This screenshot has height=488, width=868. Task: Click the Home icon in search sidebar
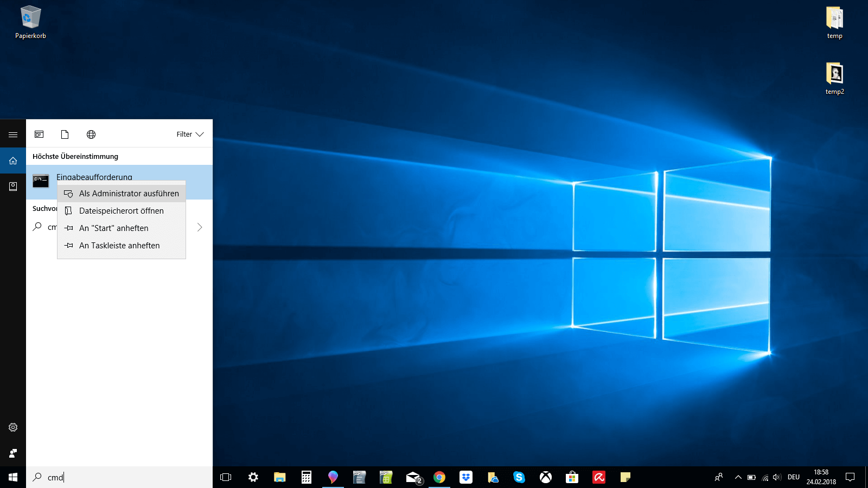13,160
